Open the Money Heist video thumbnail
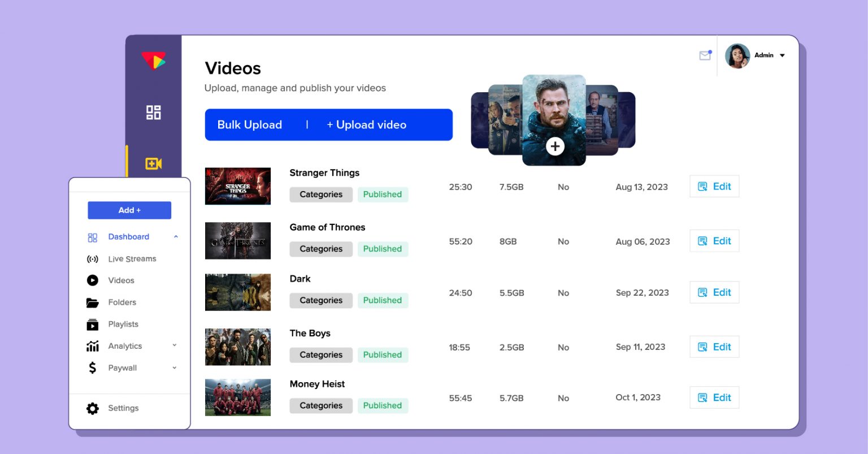 point(238,397)
